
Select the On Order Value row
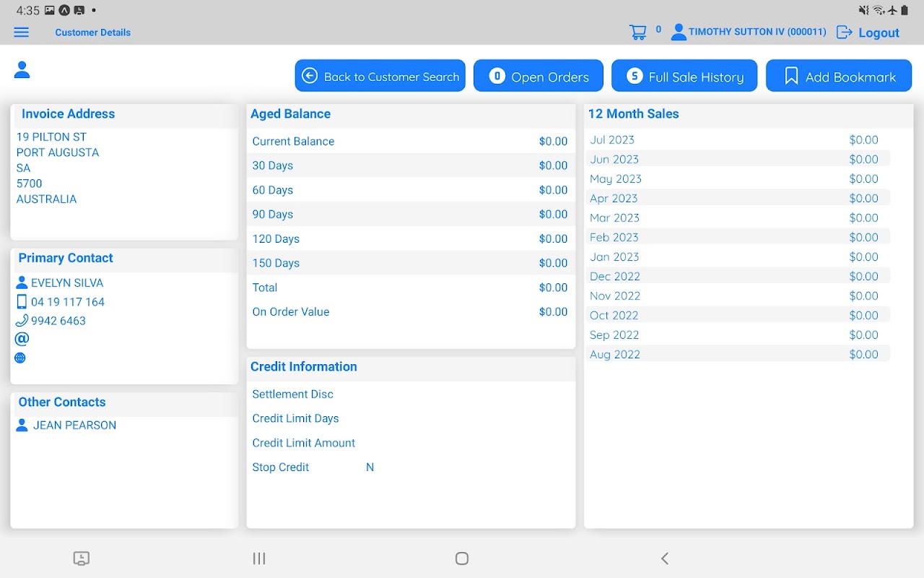pos(411,311)
